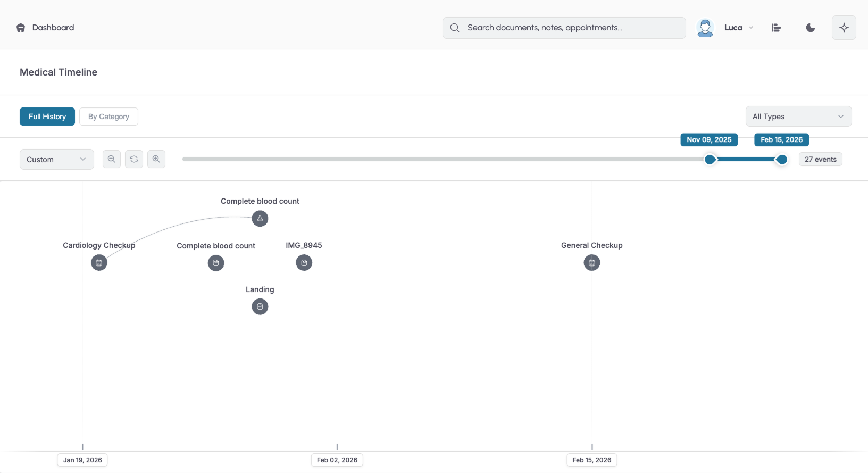Click the Feb 15, 2026 axis label
This screenshot has width=868, height=473.
coord(592,460)
